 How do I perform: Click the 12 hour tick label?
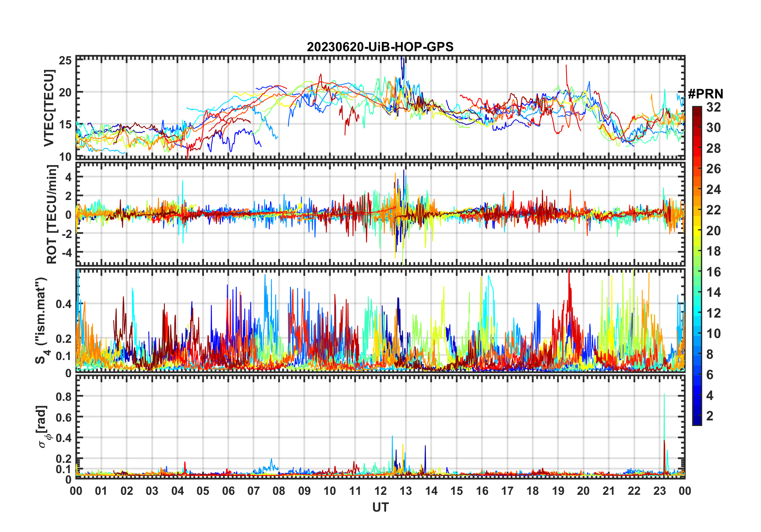380,491
